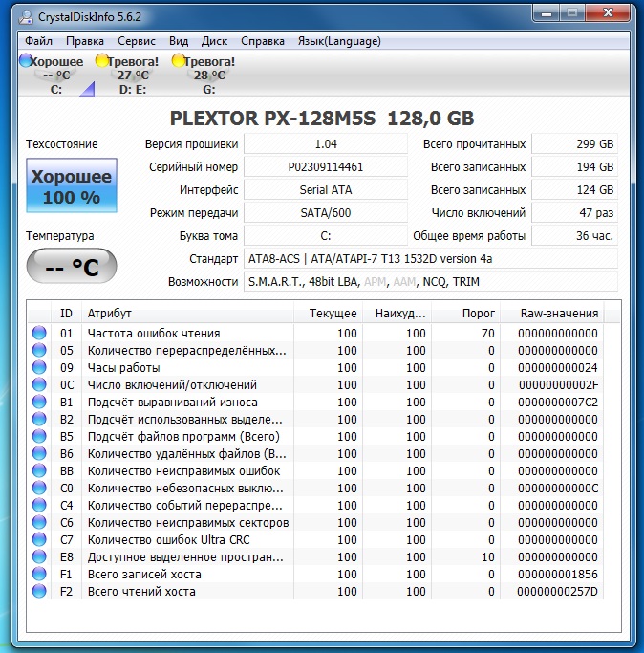Click the temperature -- °C button
This screenshot has height=653, width=644.
[72, 267]
